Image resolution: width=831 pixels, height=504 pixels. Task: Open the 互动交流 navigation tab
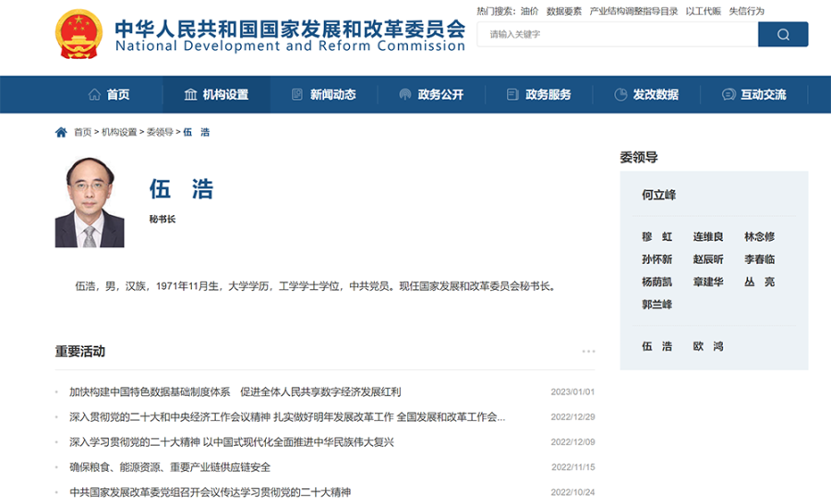point(763,95)
